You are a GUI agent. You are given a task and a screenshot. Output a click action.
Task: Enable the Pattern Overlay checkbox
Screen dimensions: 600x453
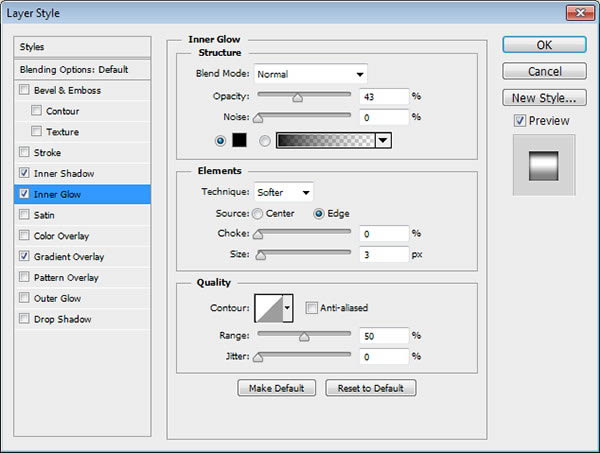click(24, 277)
